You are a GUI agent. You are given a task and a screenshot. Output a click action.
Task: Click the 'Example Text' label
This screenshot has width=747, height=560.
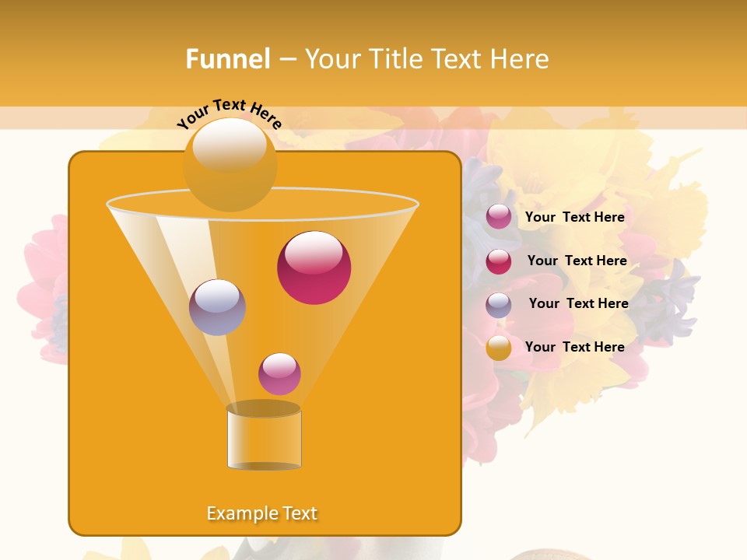262,513
